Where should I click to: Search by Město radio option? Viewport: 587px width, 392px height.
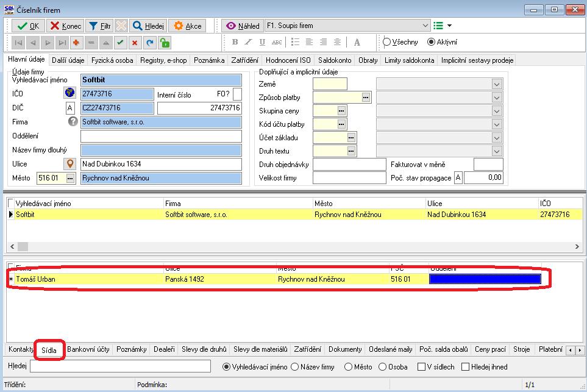point(348,367)
